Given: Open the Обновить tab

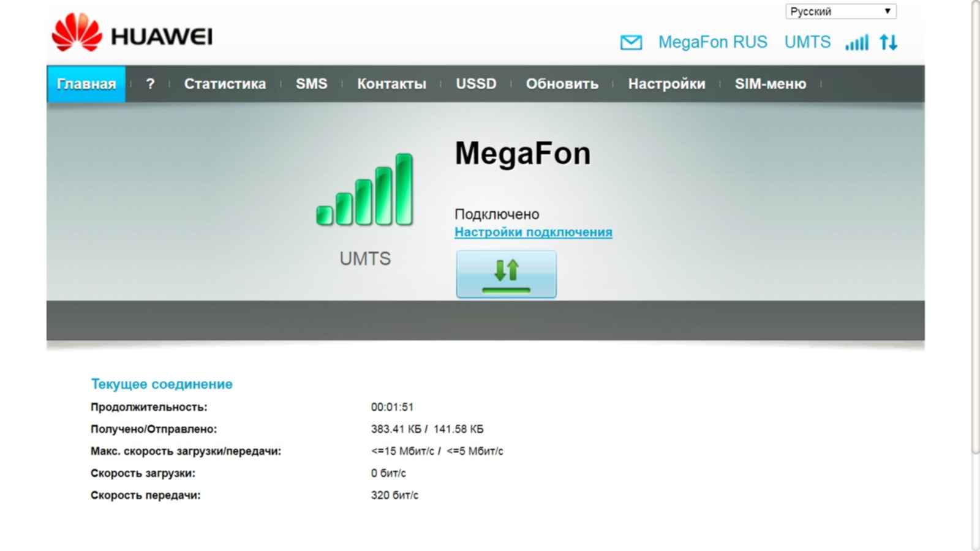Looking at the screenshot, I should pyautogui.click(x=562, y=84).
